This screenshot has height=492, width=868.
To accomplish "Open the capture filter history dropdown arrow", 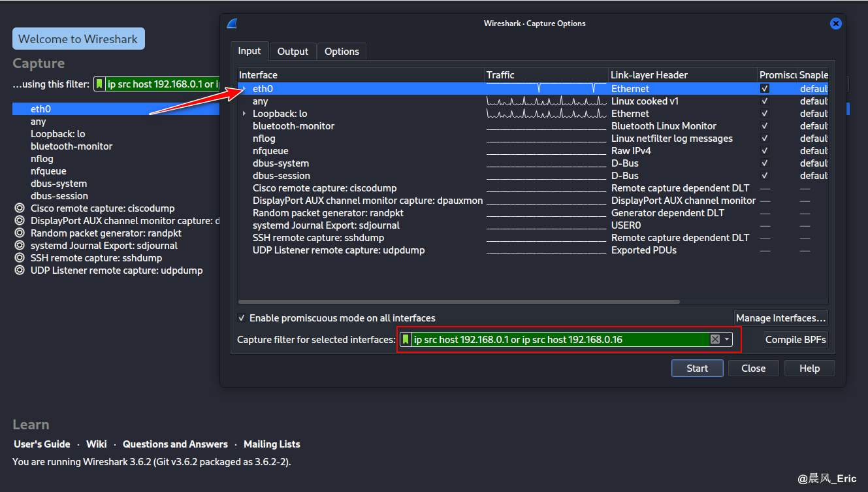I will coord(727,339).
